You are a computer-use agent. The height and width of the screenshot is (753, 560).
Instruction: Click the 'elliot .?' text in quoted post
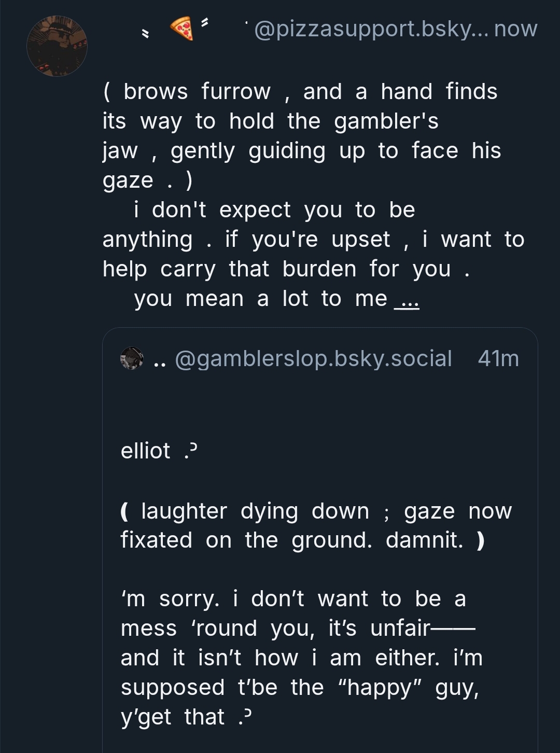[x=159, y=451]
